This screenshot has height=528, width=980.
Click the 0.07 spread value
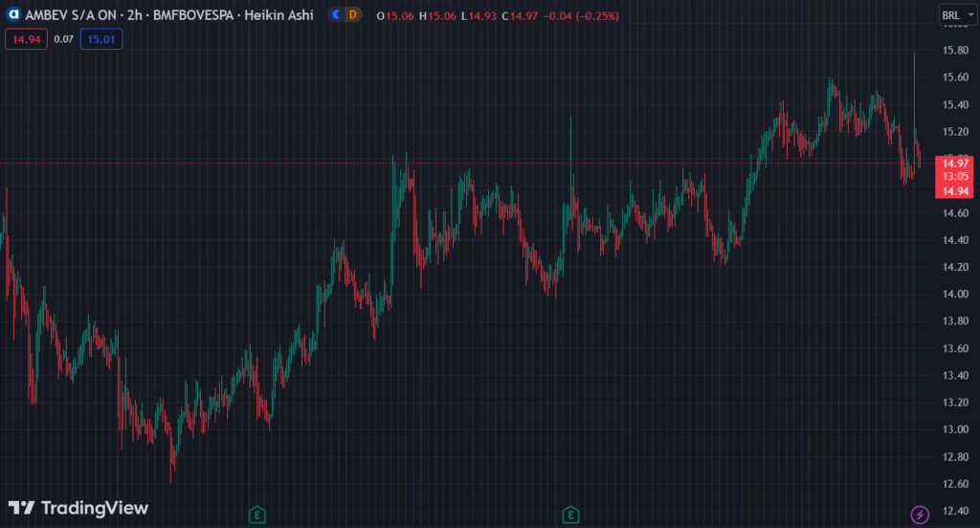[64, 39]
